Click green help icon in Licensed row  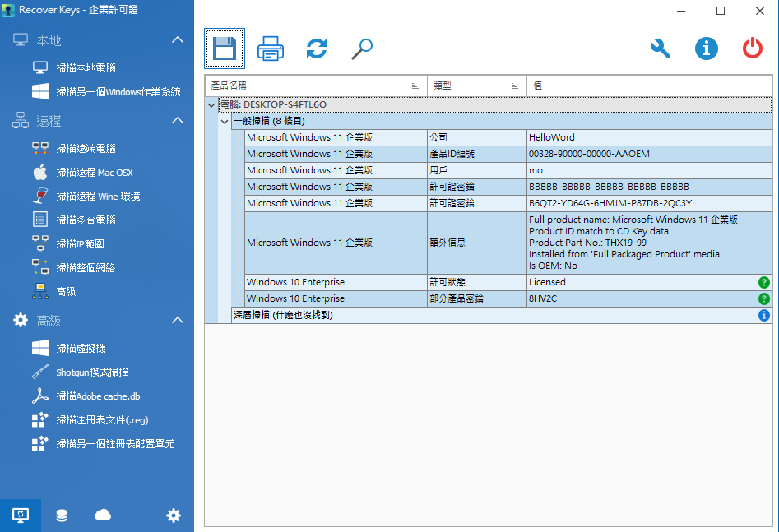click(x=764, y=282)
